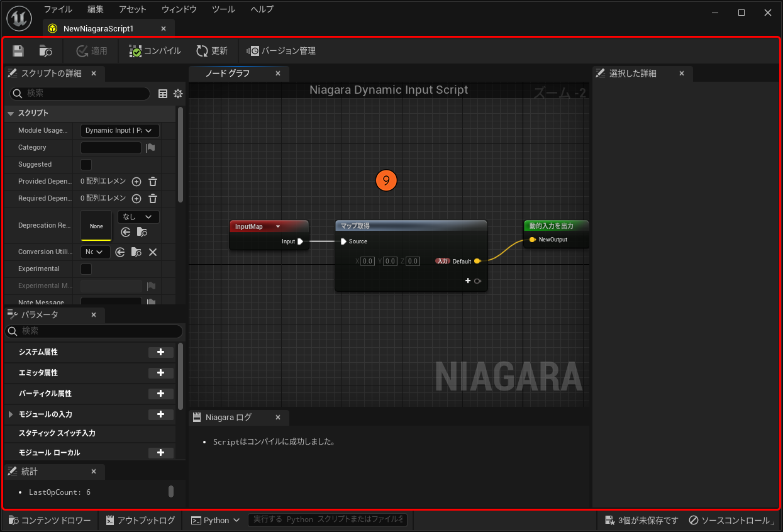Expand the モジュールの入力 section
The width and height of the screenshot is (783, 532).
point(11,414)
